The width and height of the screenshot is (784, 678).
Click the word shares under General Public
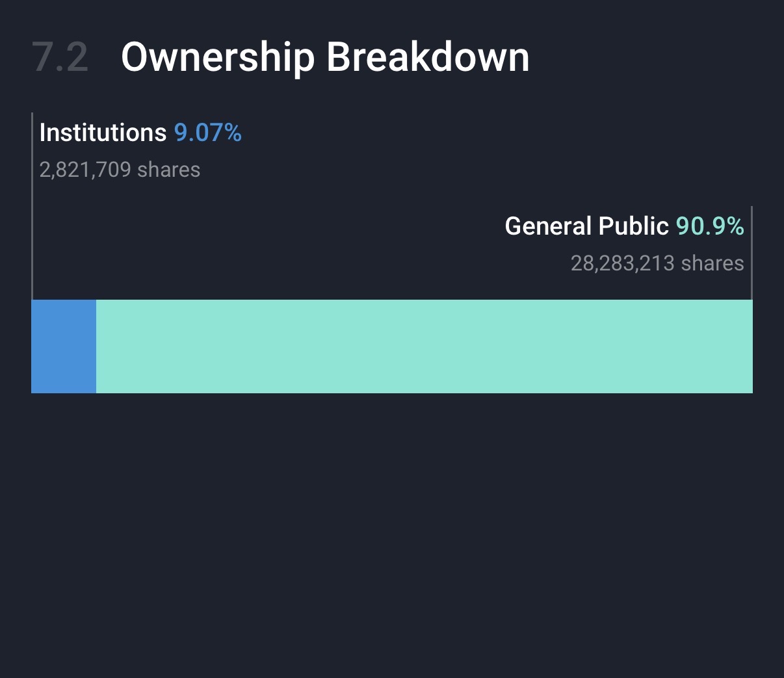712,263
